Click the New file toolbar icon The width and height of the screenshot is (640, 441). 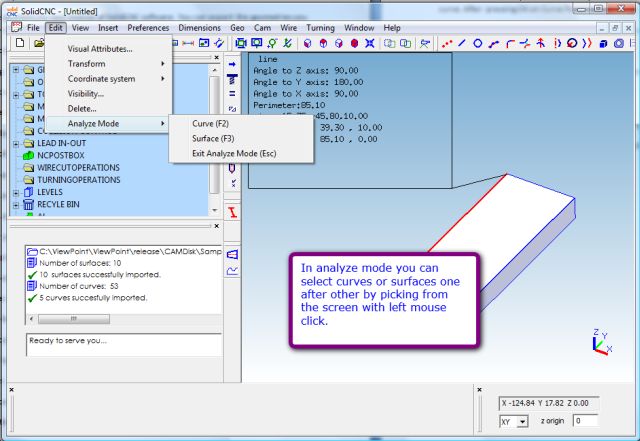click(x=18, y=44)
